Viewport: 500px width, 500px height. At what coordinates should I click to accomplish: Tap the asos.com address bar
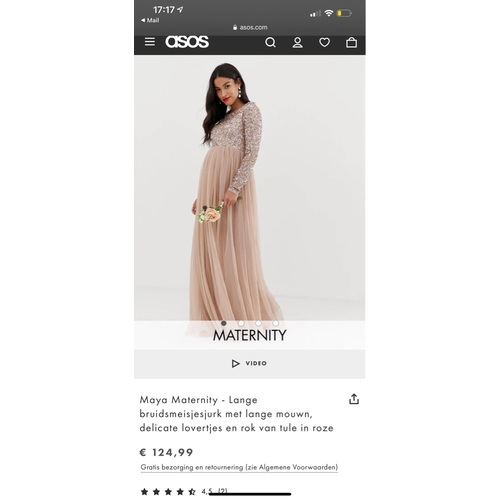[250, 27]
